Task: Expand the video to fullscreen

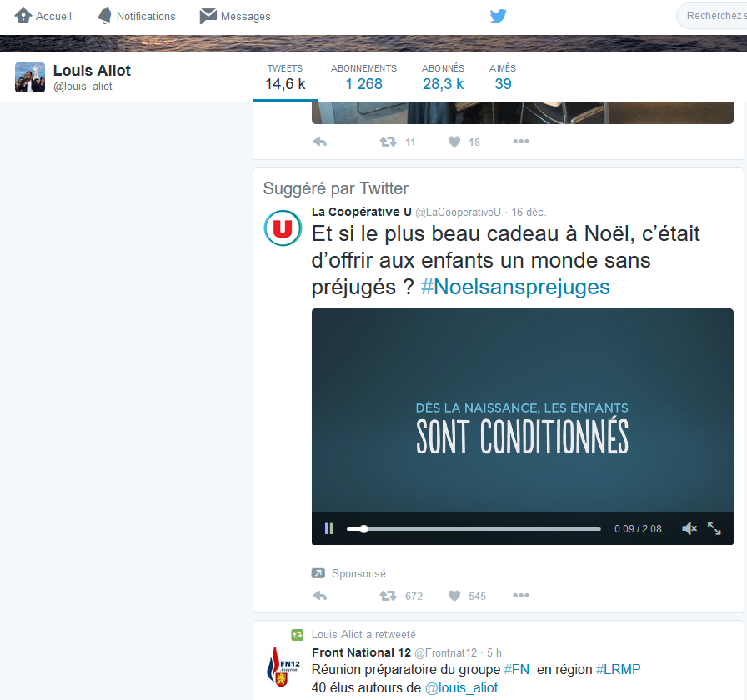Action: (x=714, y=528)
